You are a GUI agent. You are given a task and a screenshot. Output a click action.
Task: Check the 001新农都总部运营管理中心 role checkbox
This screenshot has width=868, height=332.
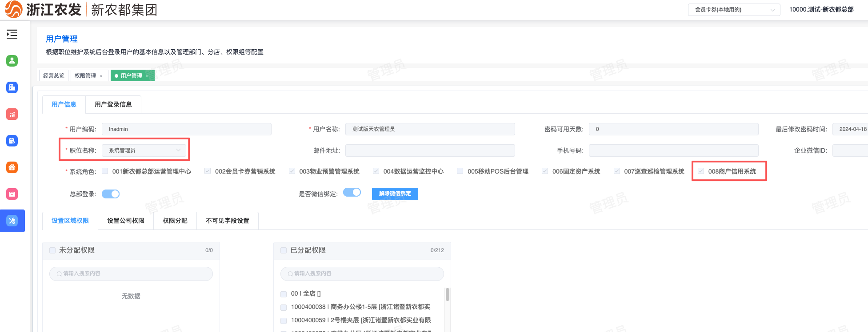pos(105,171)
